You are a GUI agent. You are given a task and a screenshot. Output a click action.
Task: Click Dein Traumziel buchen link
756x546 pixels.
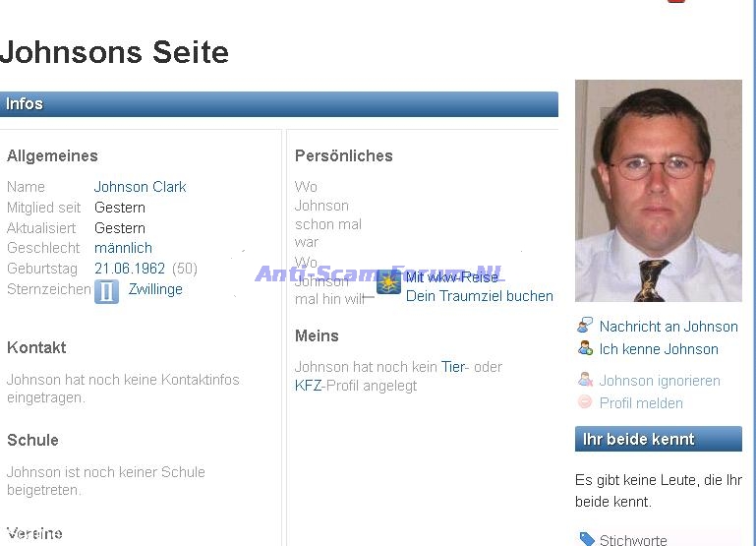479,296
